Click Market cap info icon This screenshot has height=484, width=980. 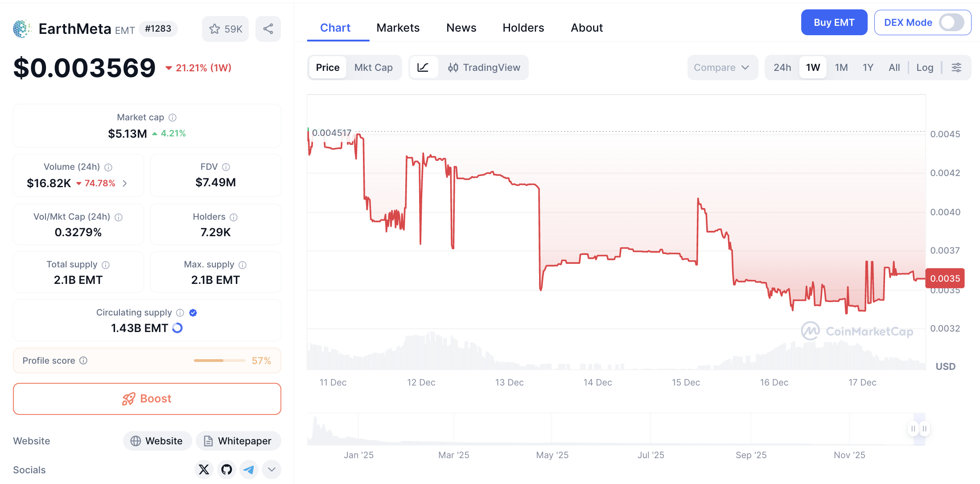pos(173,117)
